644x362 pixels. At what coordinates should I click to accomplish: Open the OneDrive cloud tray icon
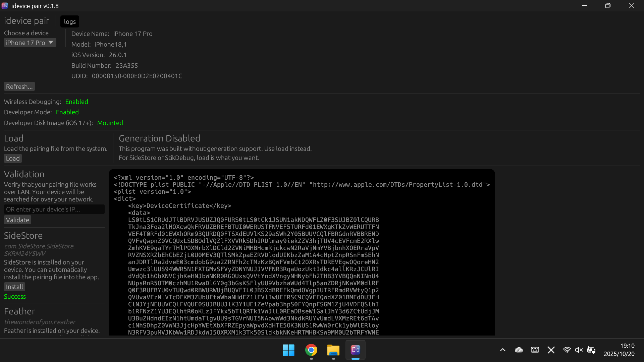tap(519, 350)
